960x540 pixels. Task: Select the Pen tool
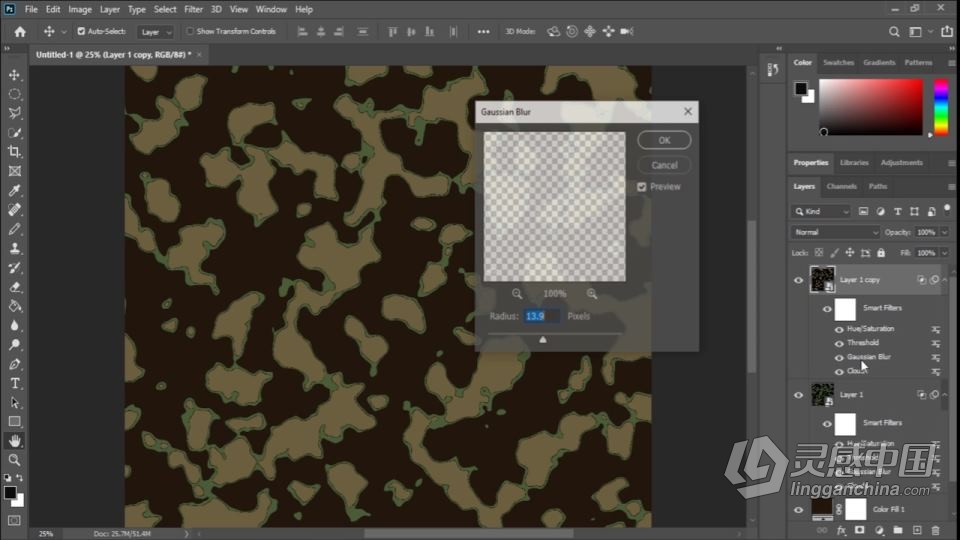tap(15, 364)
